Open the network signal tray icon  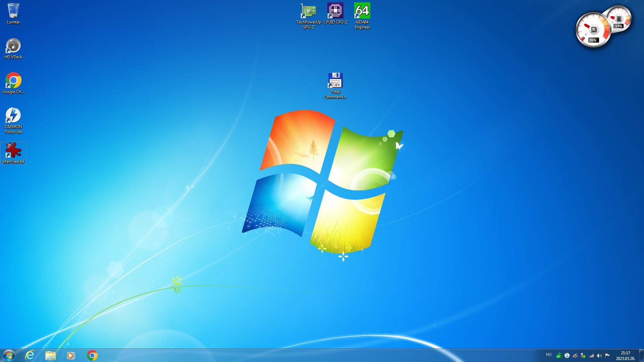pos(591,356)
